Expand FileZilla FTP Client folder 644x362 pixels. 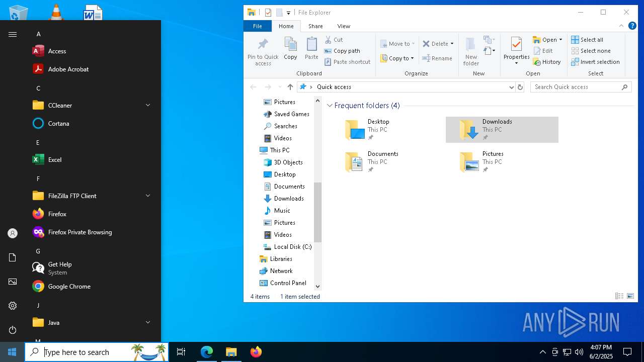93,196
